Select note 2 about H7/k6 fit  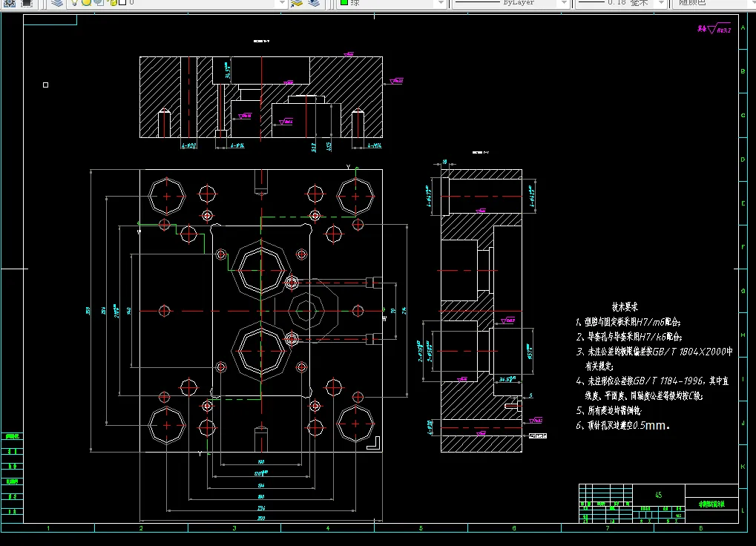pyautogui.click(x=629, y=337)
